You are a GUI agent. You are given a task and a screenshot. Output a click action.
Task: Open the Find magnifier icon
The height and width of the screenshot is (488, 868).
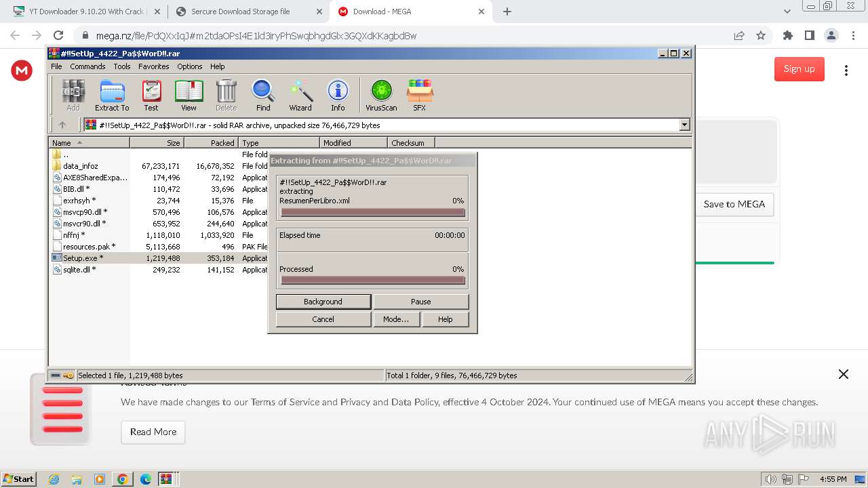pos(263,95)
